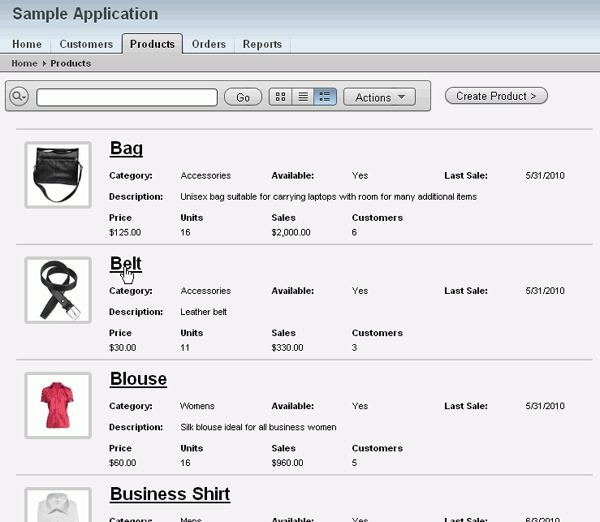Select the Belt sales value $330.00
Screen dimensions: 600x522
click(x=287, y=347)
